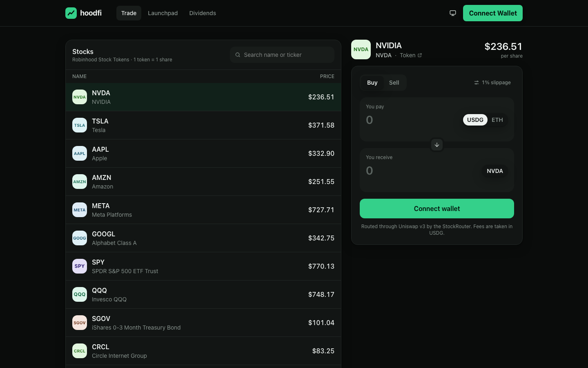Viewport: 588px width, 368px height.
Task: Open the Trade tab
Action: 129,13
